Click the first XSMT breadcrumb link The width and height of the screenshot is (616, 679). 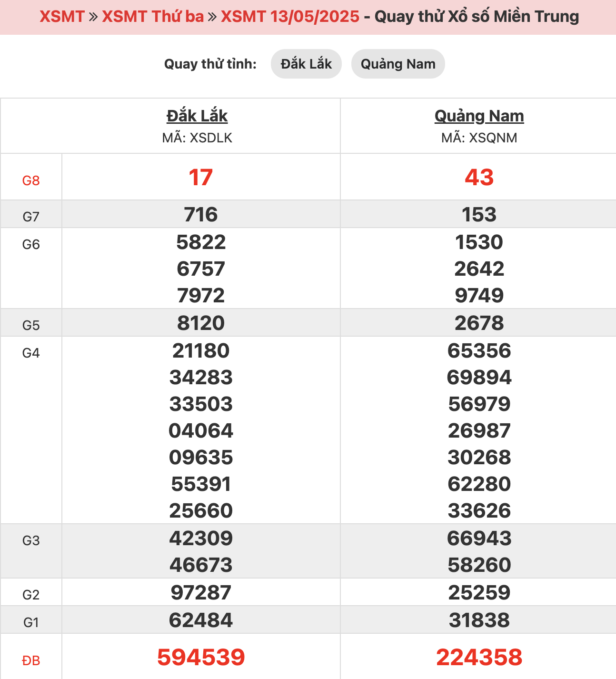pyautogui.click(x=62, y=17)
